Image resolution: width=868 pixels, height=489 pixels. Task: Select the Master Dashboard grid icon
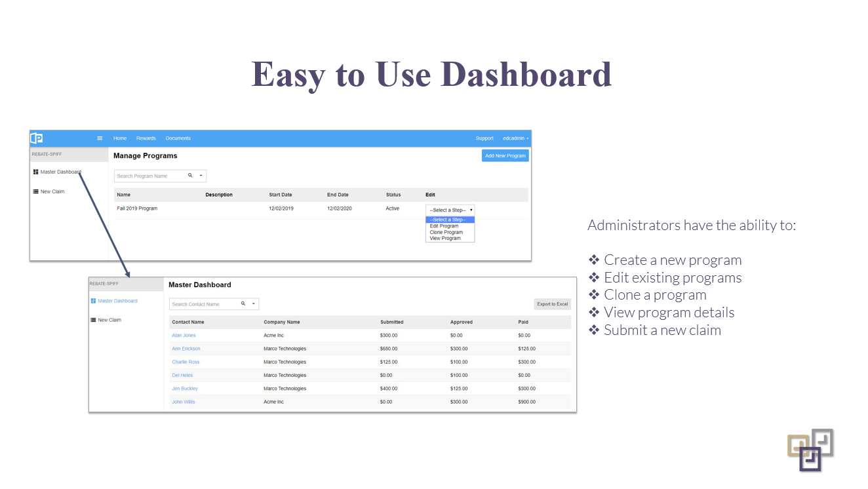pos(36,172)
